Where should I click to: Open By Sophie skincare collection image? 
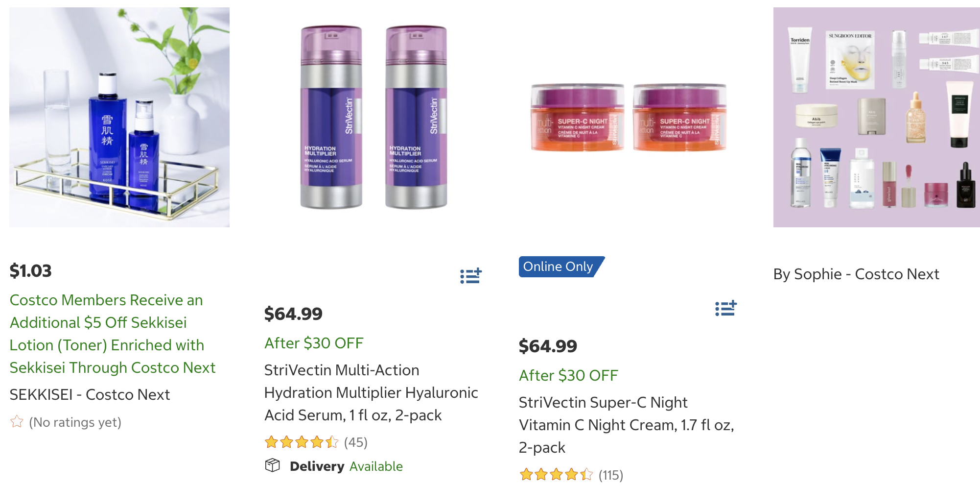pyautogui.click(x=876, y=118)
